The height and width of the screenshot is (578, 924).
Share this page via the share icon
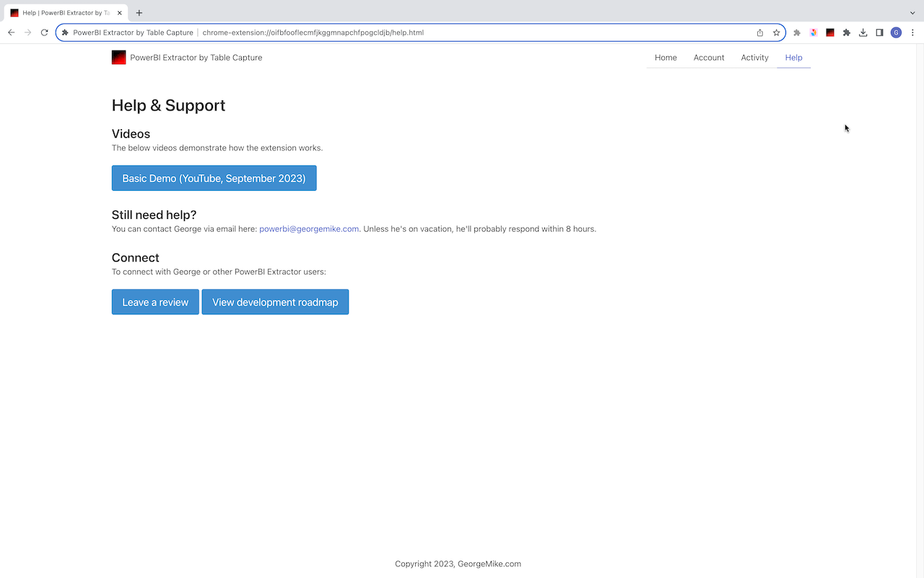pos(760,33)
